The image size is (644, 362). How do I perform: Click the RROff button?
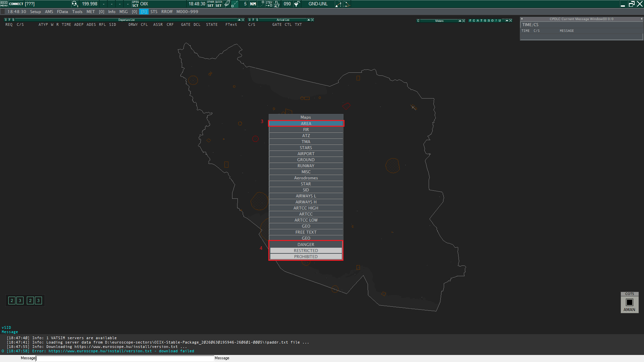click(167, 12)
